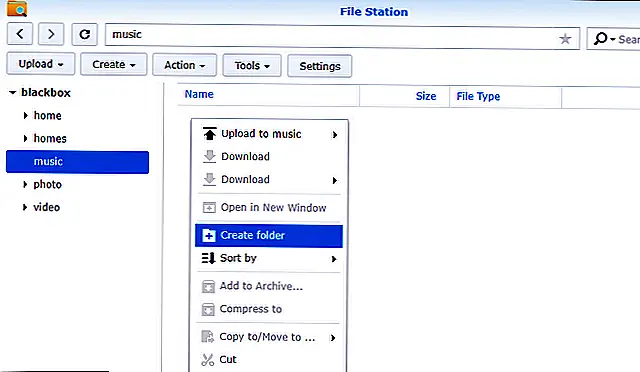
Task: Expand the photo folder in tree
Action: [25, 185]
